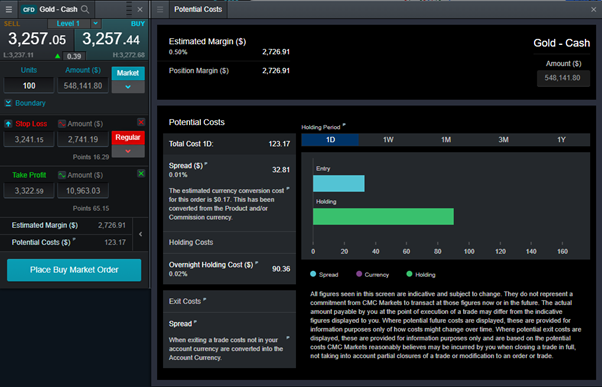The height and width of the screenshot is (387, 602).
Task: Open the three-dots options in ticket header
Action: click(x=129, y=9)
